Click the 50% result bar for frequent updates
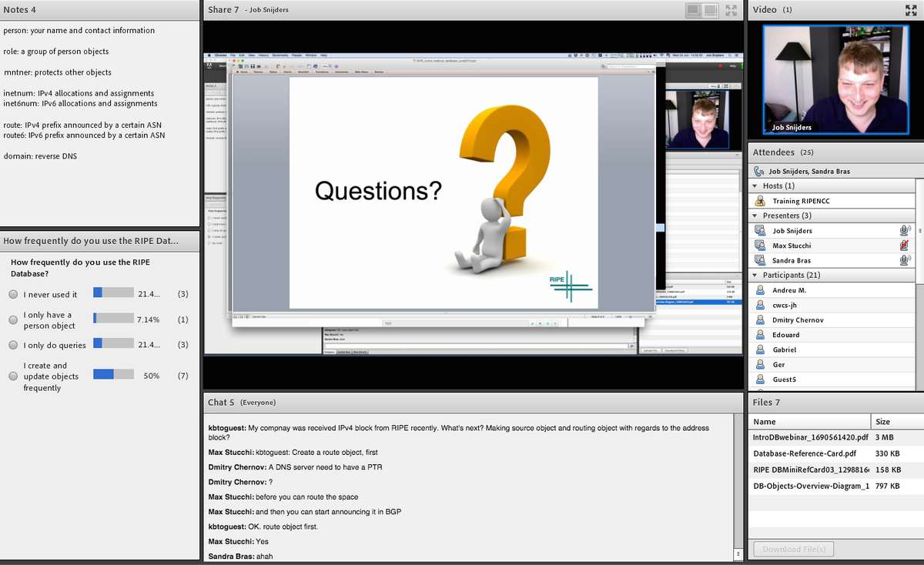 113,375
